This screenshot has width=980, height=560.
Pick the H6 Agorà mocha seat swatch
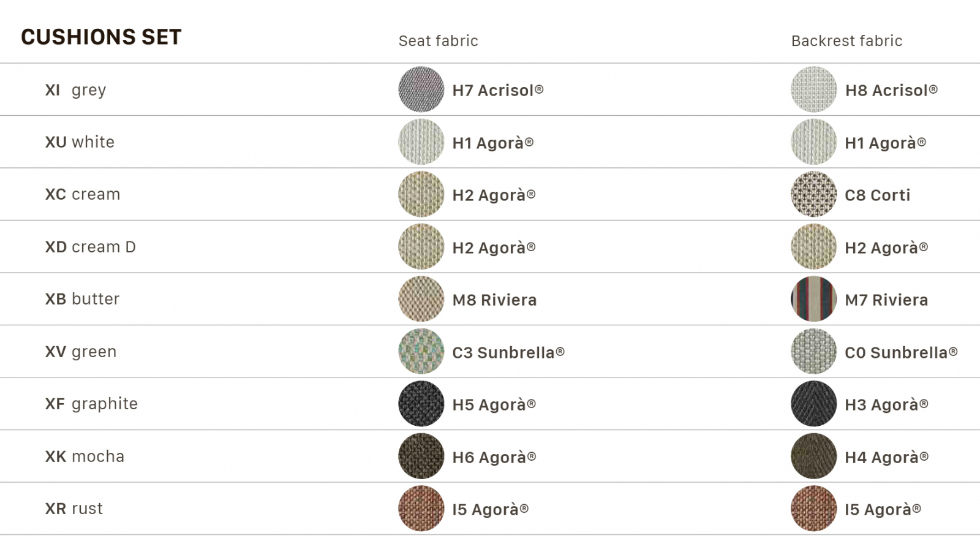[421, 456]
